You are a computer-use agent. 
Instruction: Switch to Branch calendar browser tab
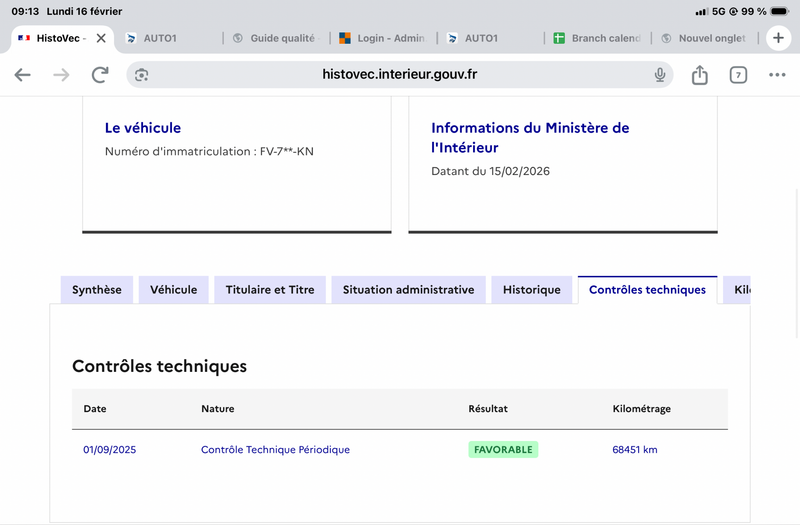[598, 38]
